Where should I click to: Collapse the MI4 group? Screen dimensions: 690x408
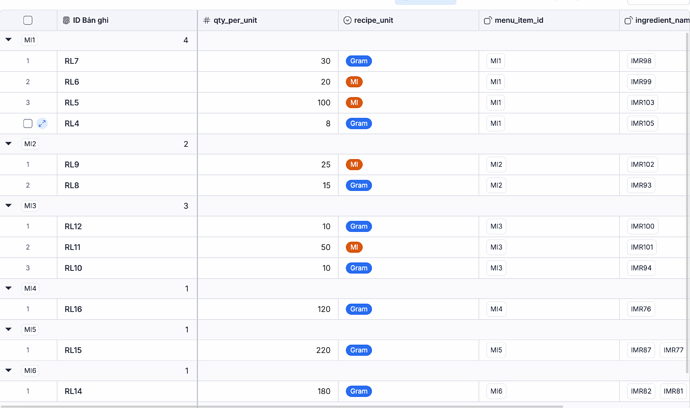[x=8, y=288]
